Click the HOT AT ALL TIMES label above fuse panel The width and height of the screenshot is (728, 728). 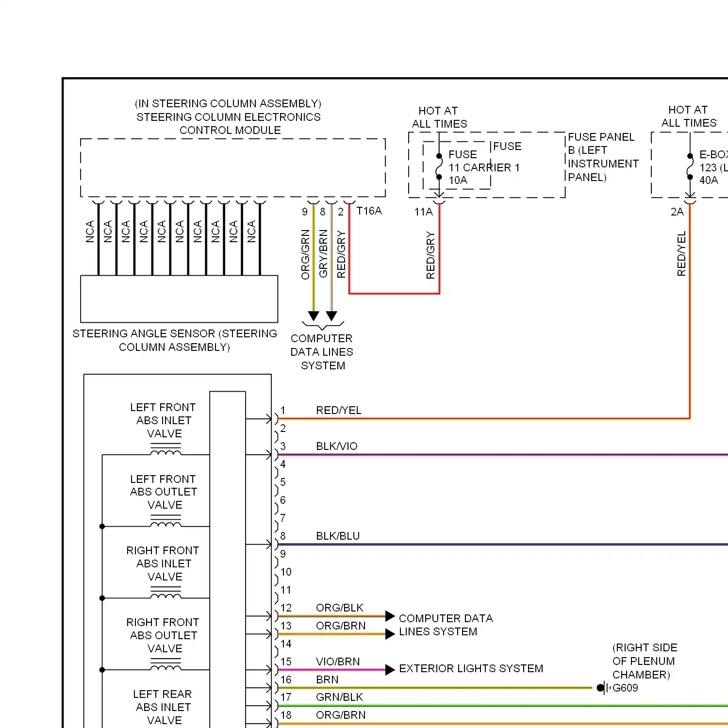point(439,117)
